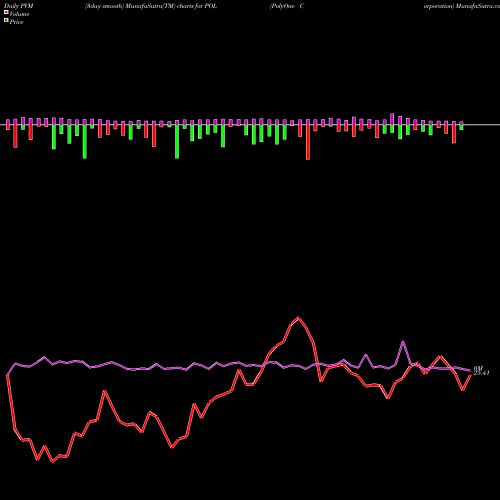Click the magenta Volume legend swatch

pyautogui.click(x=6, y=12)
